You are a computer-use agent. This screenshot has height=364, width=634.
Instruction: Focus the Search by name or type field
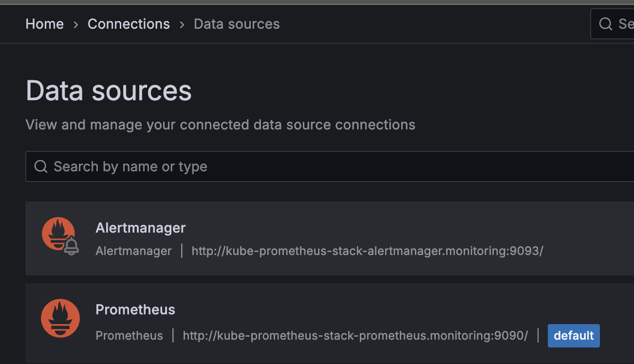(292, 167)
